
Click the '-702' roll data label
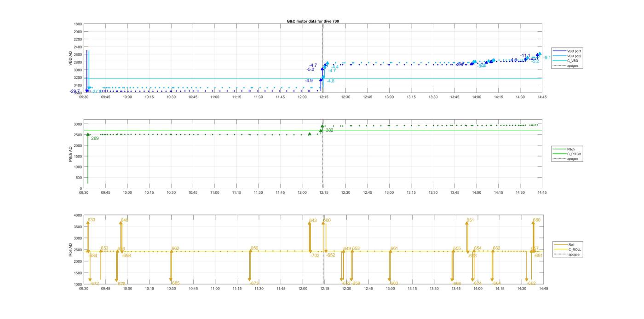point(315,255)
